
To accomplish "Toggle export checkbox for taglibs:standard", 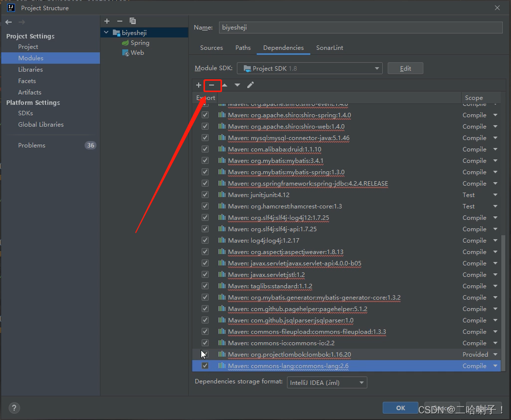I will [x=205, y=286].
